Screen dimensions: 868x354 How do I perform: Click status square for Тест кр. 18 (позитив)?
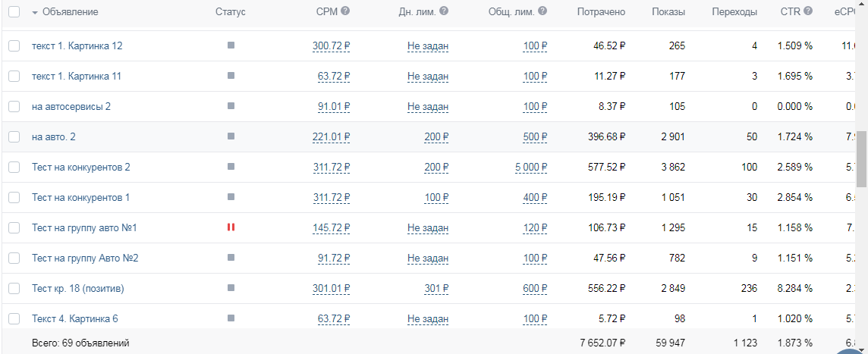pos(231,287)
